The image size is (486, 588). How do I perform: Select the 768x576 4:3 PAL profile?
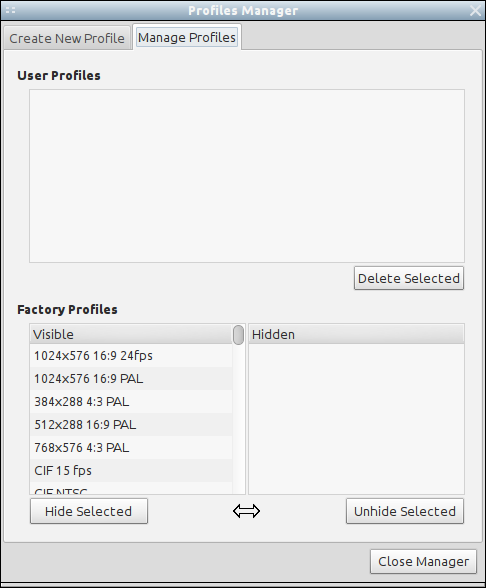[131, 447]
